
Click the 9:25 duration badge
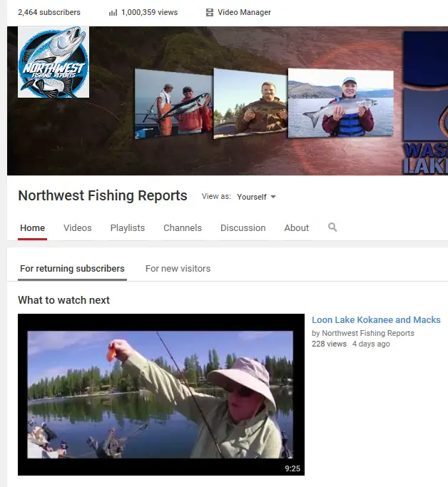pyautogui.click(x=292, y=468)
